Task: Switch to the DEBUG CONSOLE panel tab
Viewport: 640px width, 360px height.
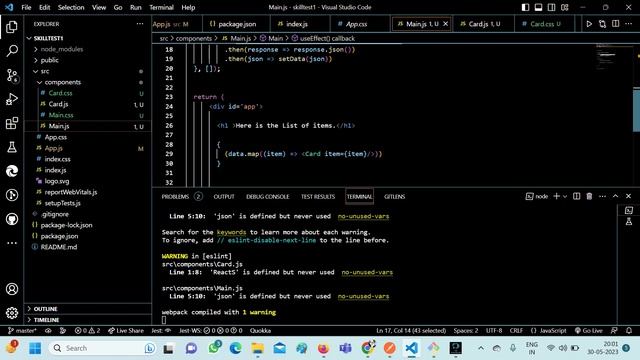Action: coord(267,196)
